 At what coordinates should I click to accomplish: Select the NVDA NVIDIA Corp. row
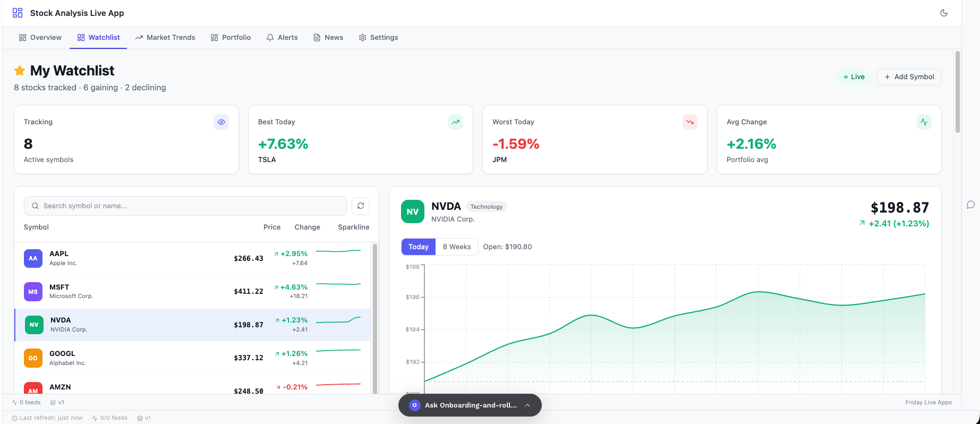tap(193, 325)
